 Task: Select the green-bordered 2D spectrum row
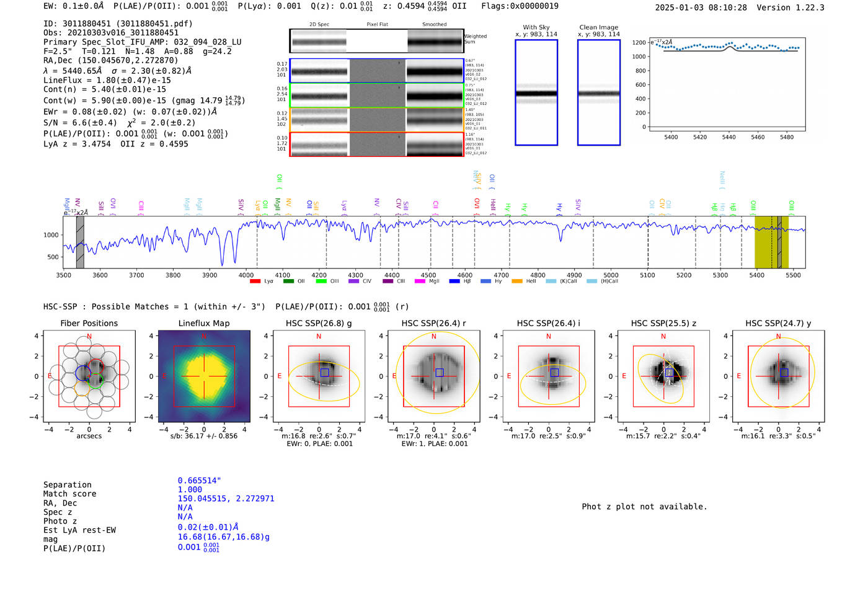coord(377,96)
